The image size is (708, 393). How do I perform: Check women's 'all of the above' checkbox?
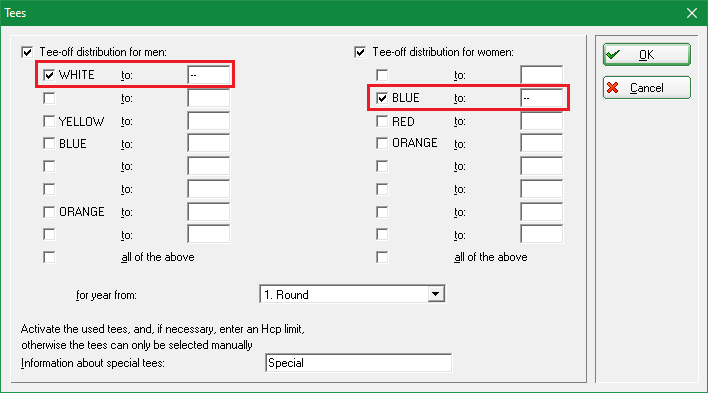tap(382, 257)
